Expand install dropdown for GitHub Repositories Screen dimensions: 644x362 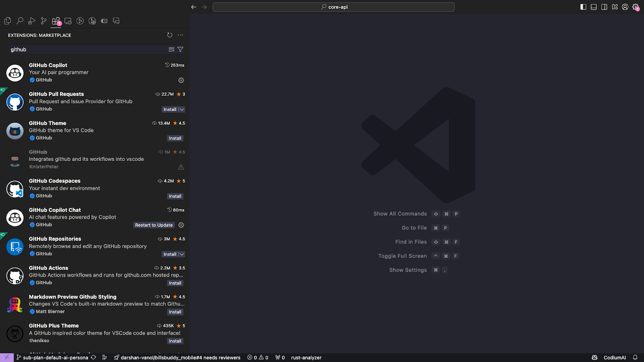pos(182,254)
